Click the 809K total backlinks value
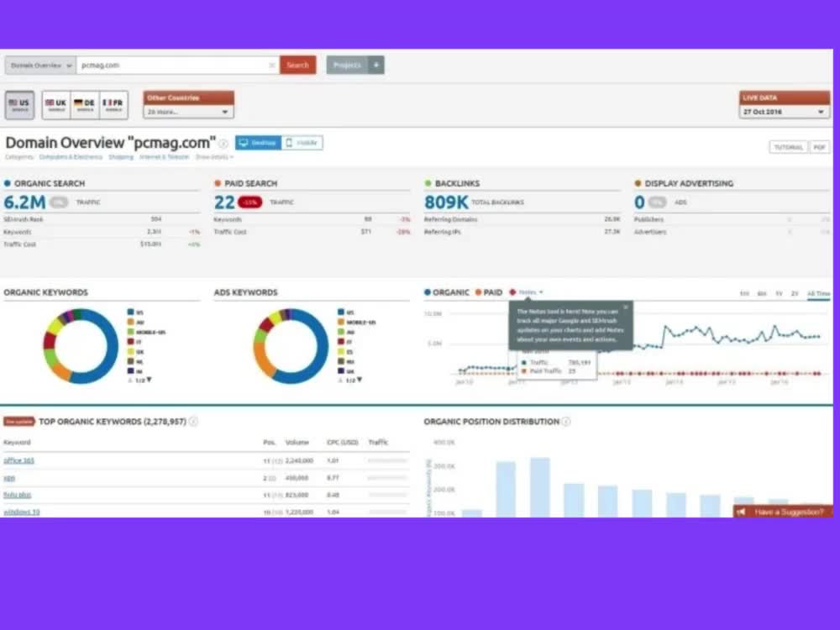This screenshot has width=840, height=630. tap(446, 202)
